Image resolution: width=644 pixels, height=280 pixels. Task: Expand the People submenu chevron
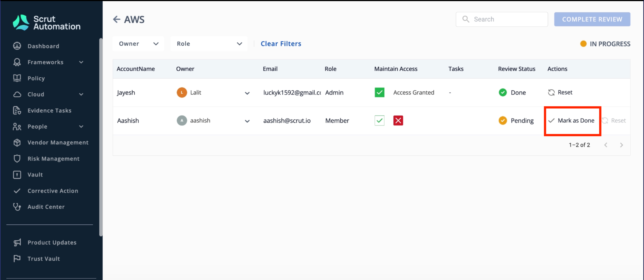[x=81, y=127]
